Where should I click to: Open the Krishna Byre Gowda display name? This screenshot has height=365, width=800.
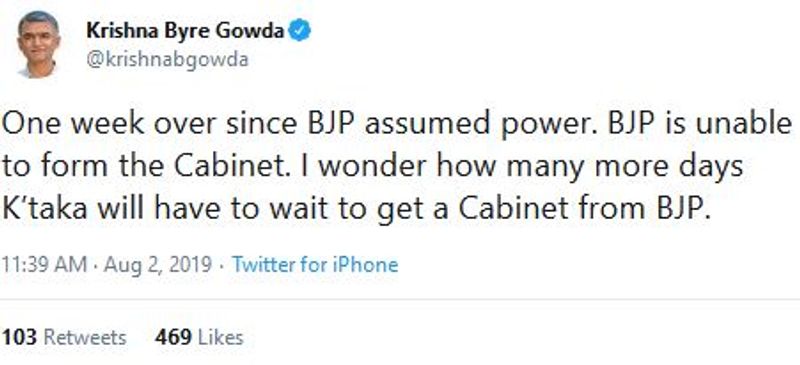click(x=185, y=32)
